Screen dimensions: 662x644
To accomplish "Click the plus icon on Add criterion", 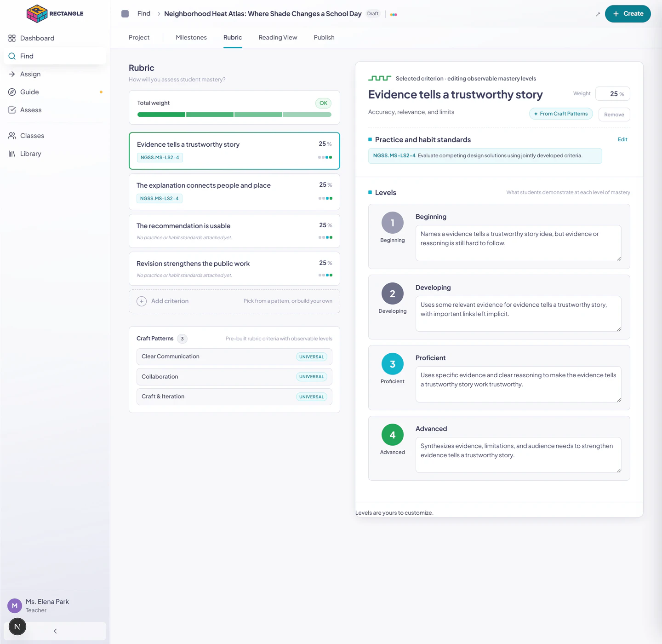I will coord(142,301).
